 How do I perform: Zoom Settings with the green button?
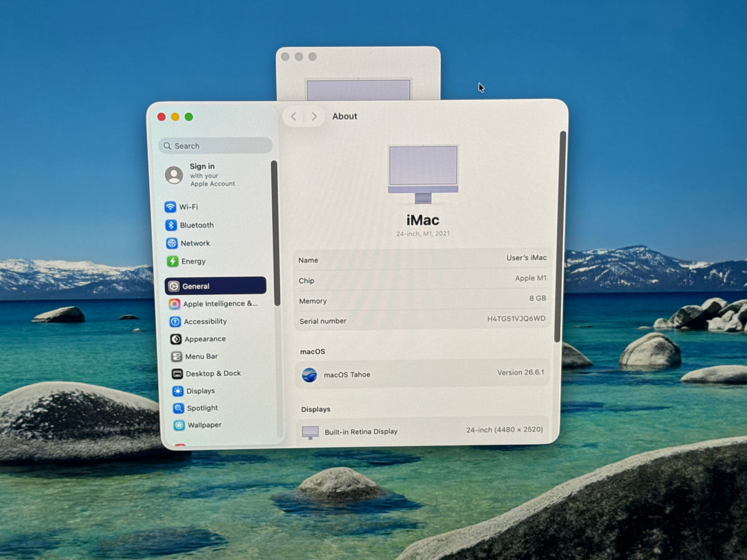(189, 117)
